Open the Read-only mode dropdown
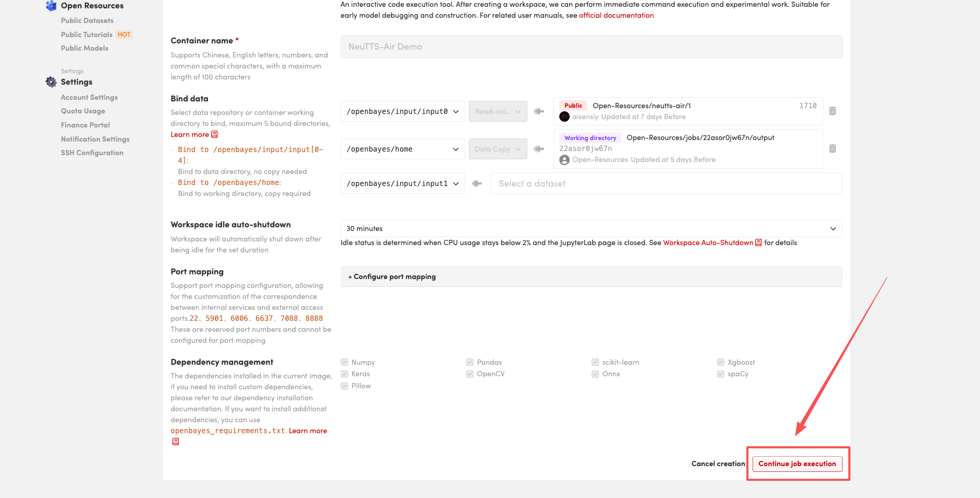The height and width of the screenshot is (498, 980). (x=498, y=111)
